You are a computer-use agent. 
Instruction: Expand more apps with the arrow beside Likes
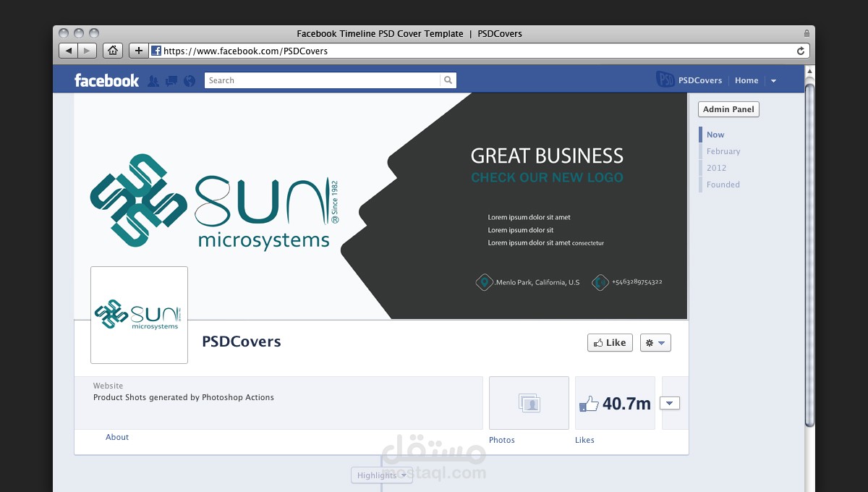[670, 403]
